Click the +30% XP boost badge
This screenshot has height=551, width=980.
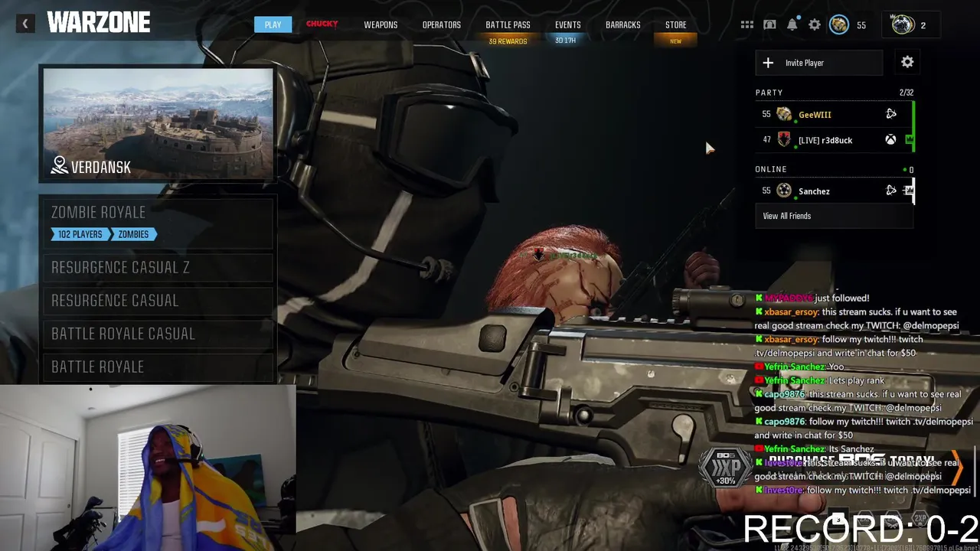pos(725,467)
